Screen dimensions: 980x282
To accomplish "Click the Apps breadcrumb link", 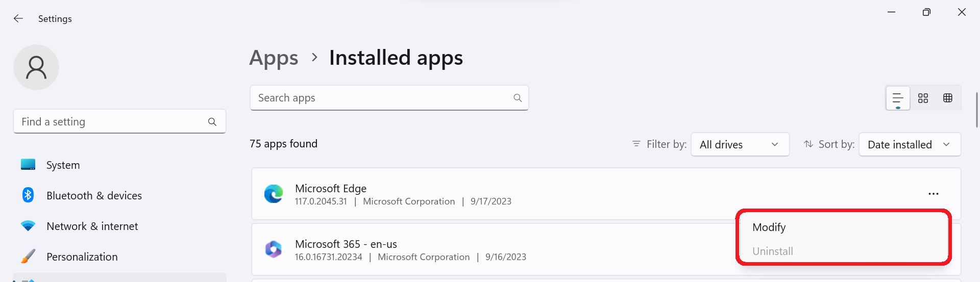I will click(274, 58).
